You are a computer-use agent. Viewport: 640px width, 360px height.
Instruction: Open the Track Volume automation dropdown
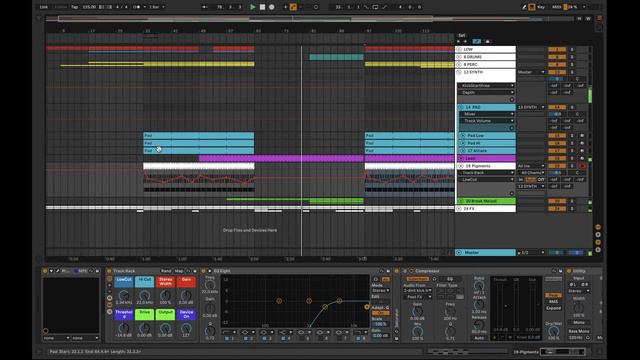(x=487, y=121)
